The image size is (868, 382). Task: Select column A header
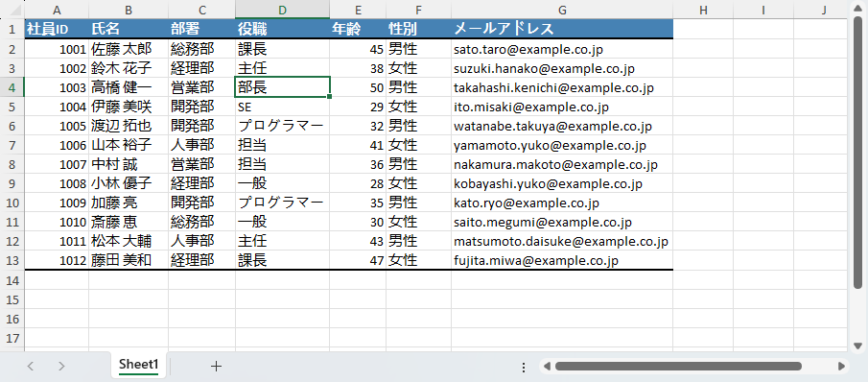tap(57, 10)
